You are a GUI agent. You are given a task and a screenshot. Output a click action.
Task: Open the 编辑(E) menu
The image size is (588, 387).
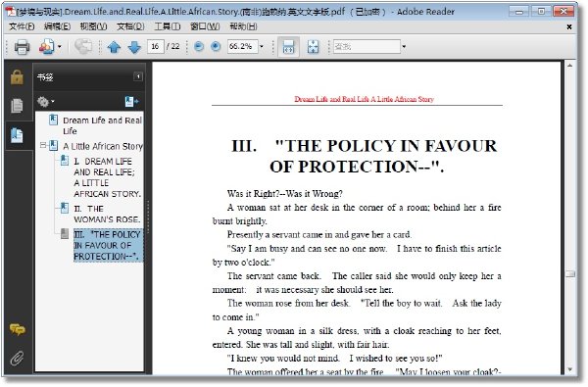click(58, 26)
